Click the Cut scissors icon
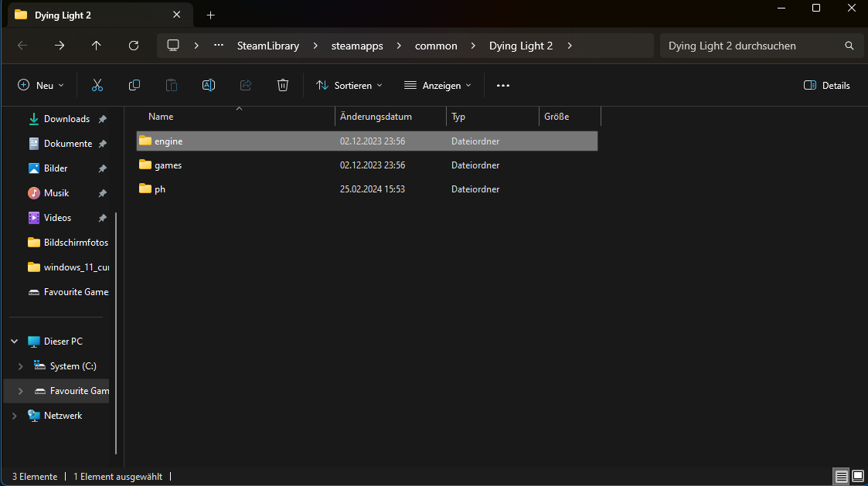Screen dimensions: 868x486 coord(97,85)
